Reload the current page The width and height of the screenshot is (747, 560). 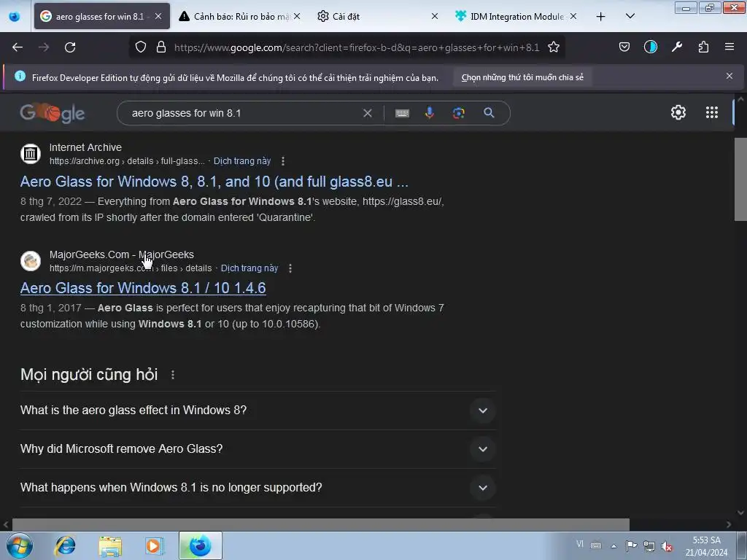click(x=70, y=47)
